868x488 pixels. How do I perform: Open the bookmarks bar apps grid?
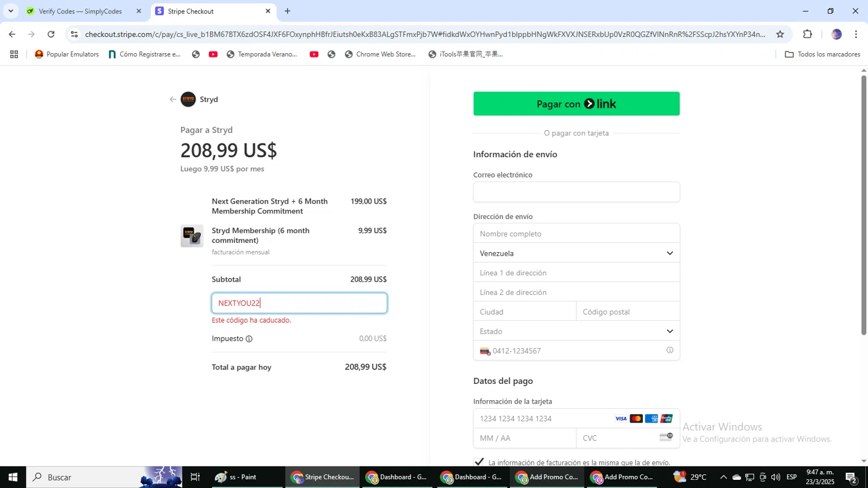[14, 54]
